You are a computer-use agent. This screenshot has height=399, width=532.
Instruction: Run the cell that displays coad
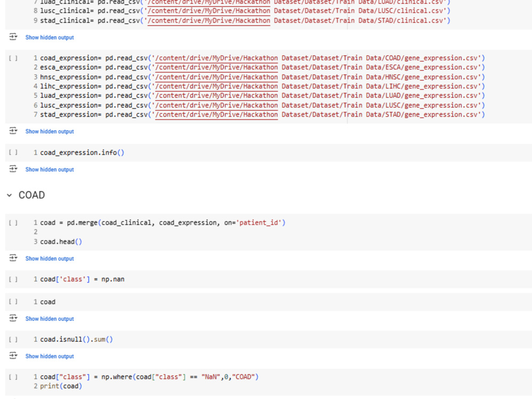[x=13, y=302]
